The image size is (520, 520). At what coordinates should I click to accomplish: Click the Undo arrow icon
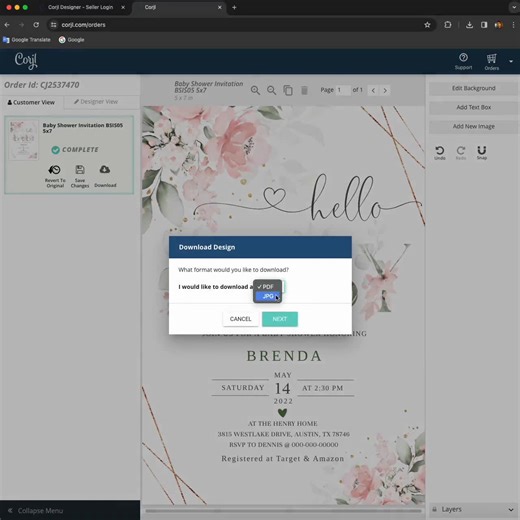click(x=440, y=151)
